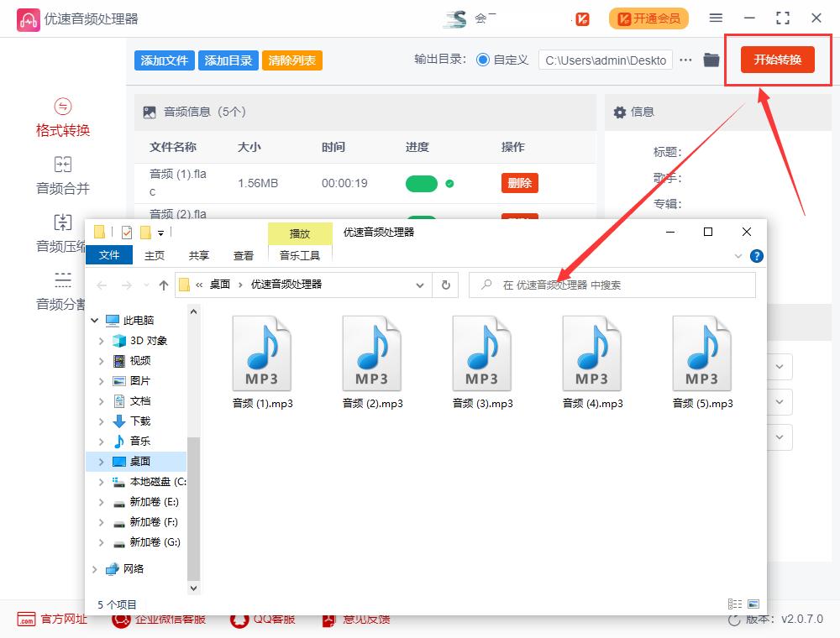The width and height of the screenshot is (840, 638).
Task: Open the breadcrumb dropdown after 优速音频处理器
Action: pos(420,285)
